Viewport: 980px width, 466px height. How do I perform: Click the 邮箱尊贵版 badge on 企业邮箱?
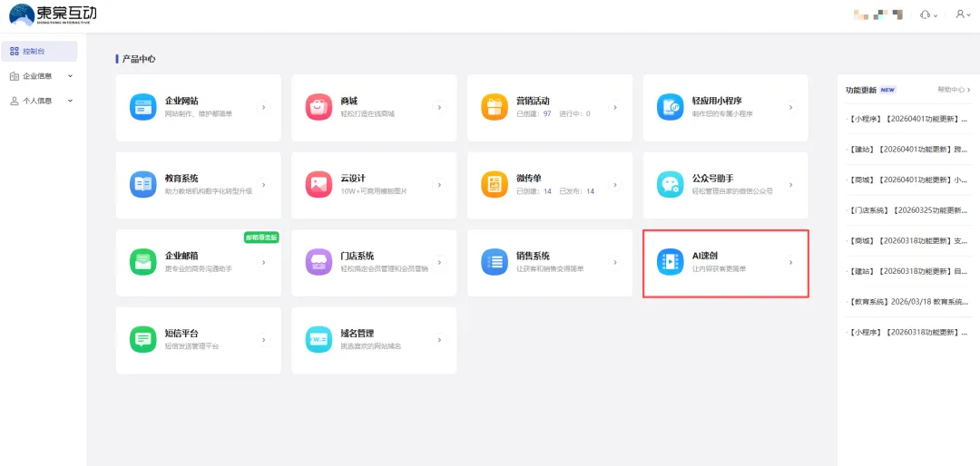coord(261,238)
